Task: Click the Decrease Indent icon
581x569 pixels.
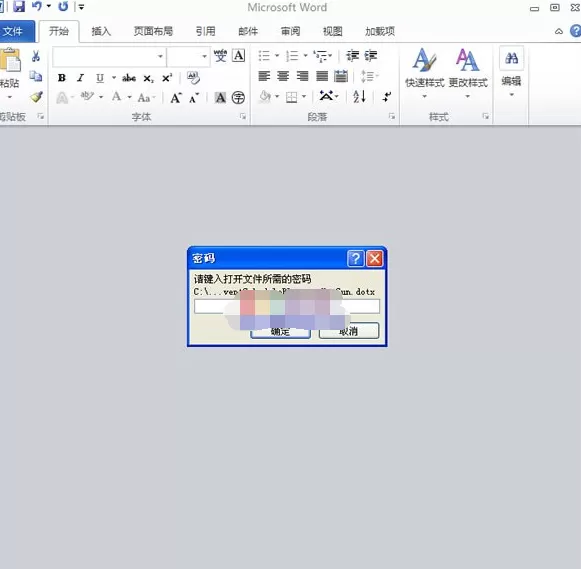Action: pyautogui.click(x=352, y=56)
